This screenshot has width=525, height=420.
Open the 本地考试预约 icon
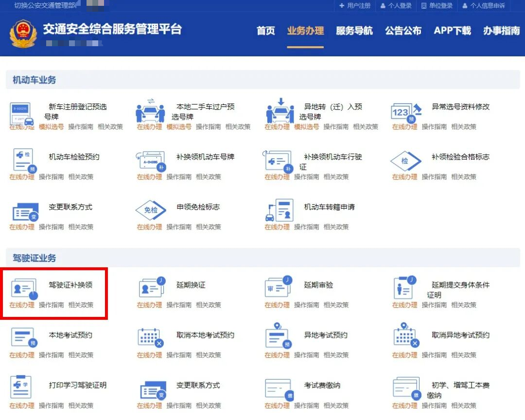(x=24, y=337)
